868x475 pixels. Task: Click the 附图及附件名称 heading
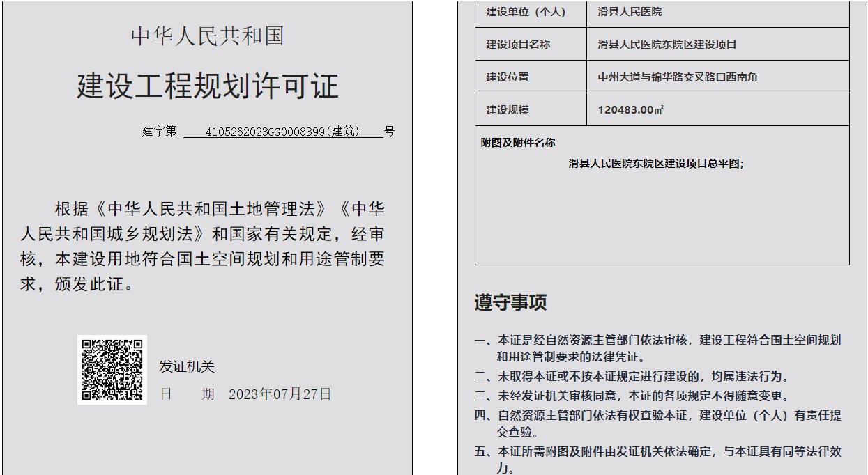[518, 142]
